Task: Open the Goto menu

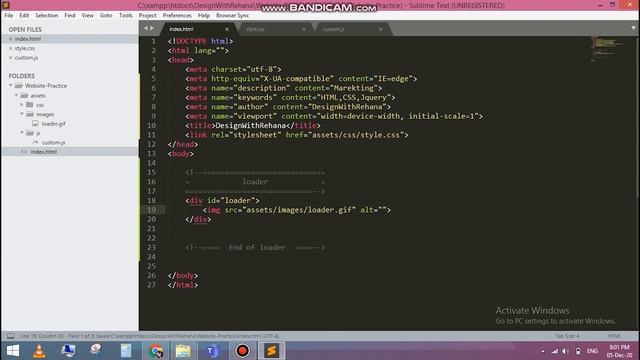Action: [x=106, y=15]
